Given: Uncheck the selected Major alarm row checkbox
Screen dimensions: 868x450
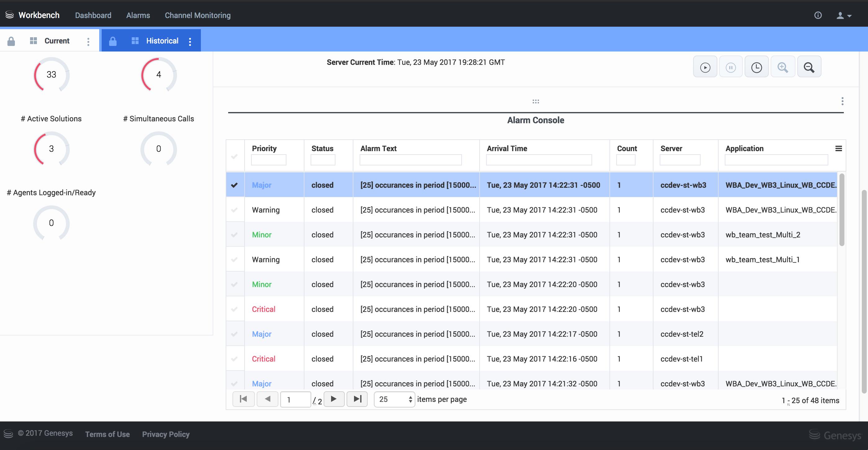Looking at the screenshot, I should click(235, 185).
